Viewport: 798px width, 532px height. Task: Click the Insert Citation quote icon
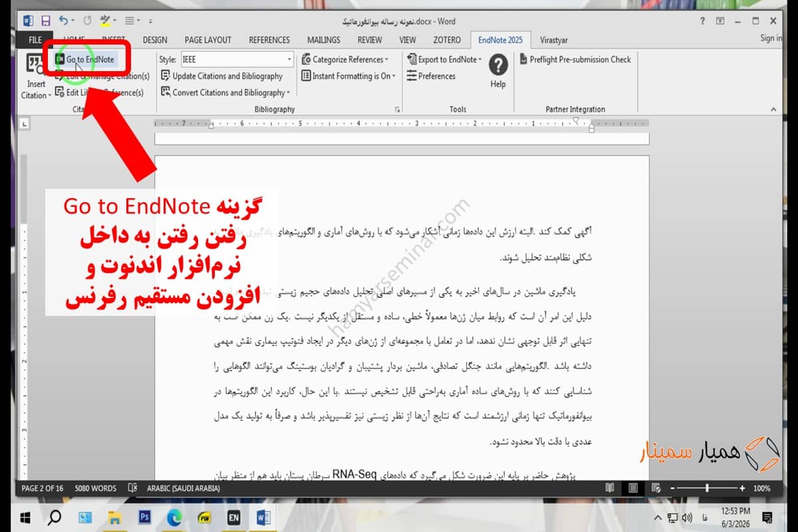point(36,65)
